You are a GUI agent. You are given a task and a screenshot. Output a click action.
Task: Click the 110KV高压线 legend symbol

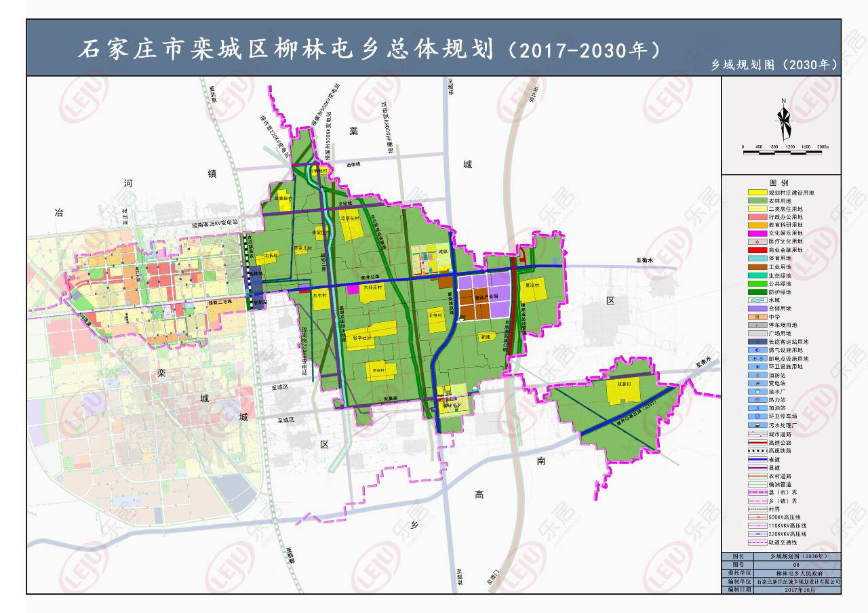coord(757,526)
